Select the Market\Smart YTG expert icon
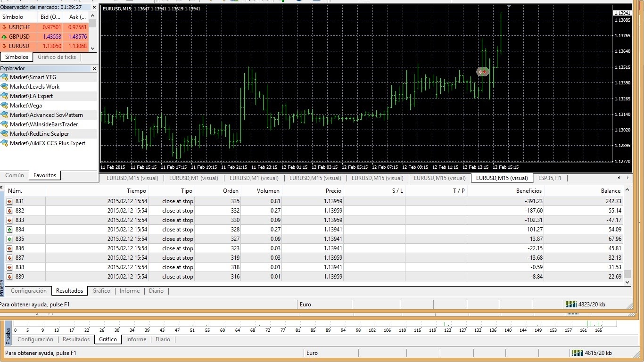Screen dimensions: 644x362 click(5, 77)
